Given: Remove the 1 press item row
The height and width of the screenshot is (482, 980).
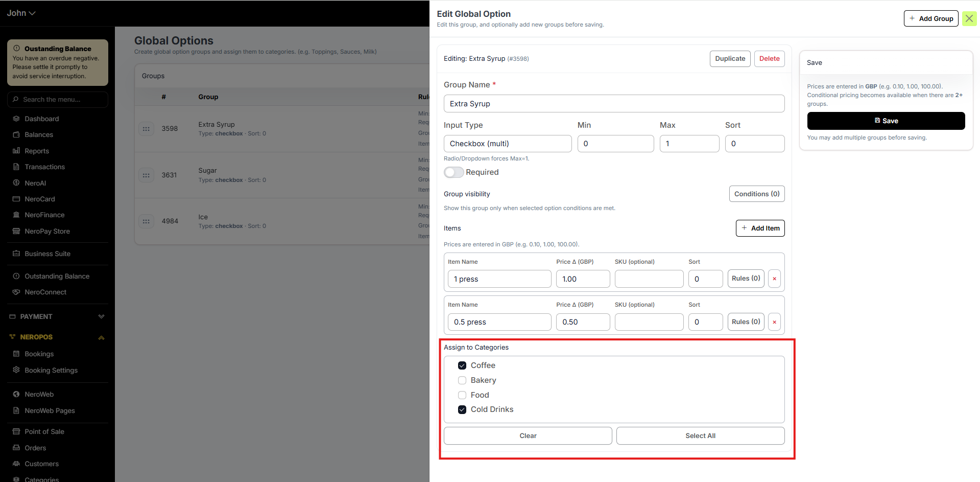Looking at the screenshot, I should 774,279.
